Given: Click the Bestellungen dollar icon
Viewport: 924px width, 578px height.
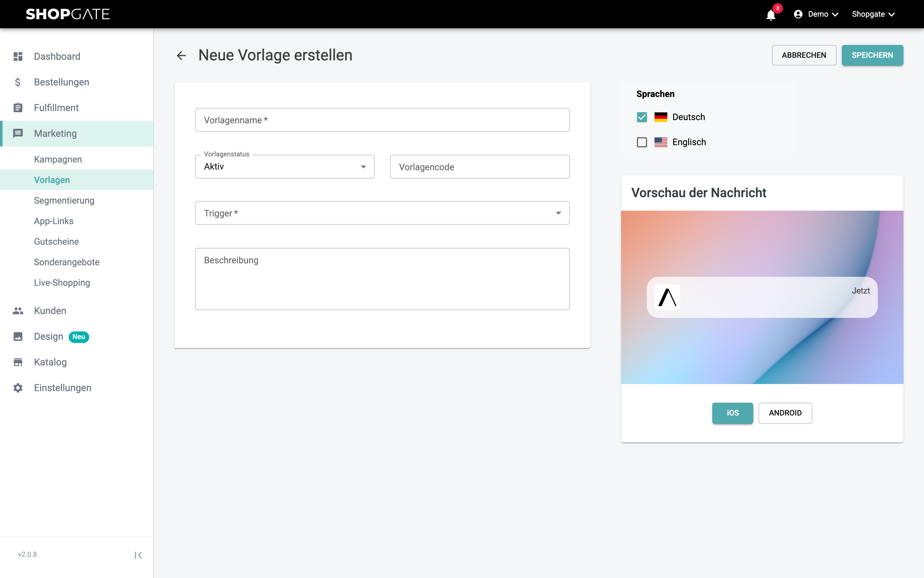Looking at the screenshot, I should pyautogui.click(x=18, y=82).
